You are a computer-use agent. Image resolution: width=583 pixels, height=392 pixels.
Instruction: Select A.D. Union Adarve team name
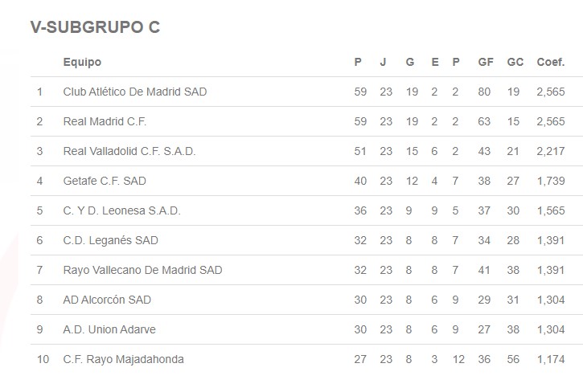(108, 329)
